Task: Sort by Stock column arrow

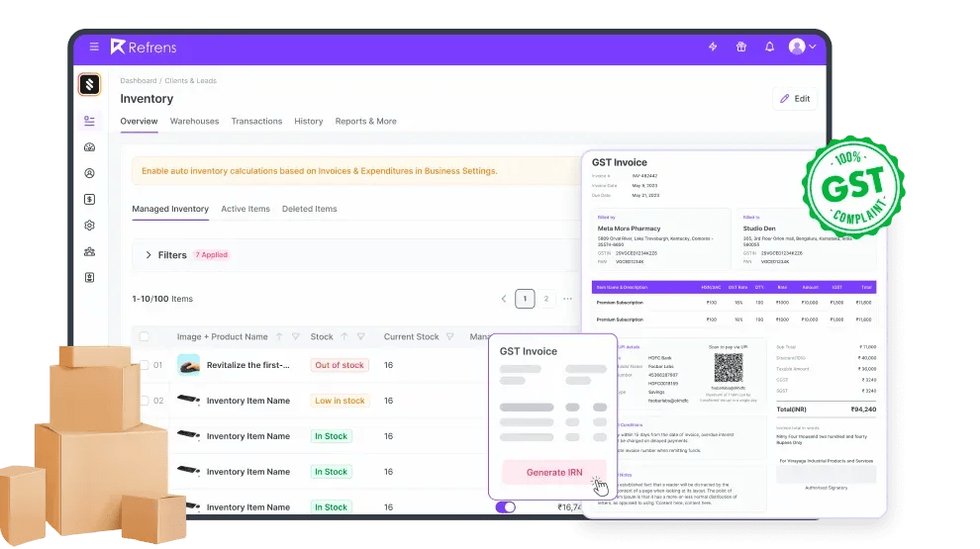Action: [x=344, y=336]
